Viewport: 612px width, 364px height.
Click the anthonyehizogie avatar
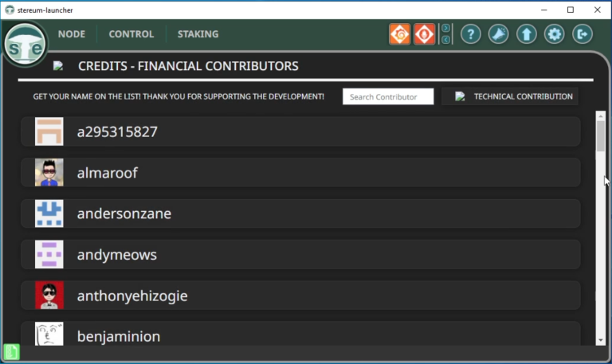[49, 296]
